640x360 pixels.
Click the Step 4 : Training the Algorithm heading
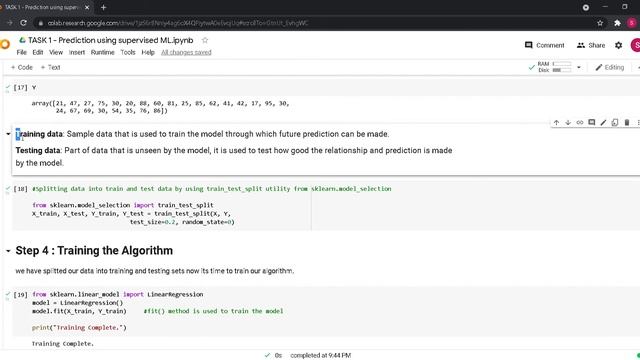click(x=94, y=251)
